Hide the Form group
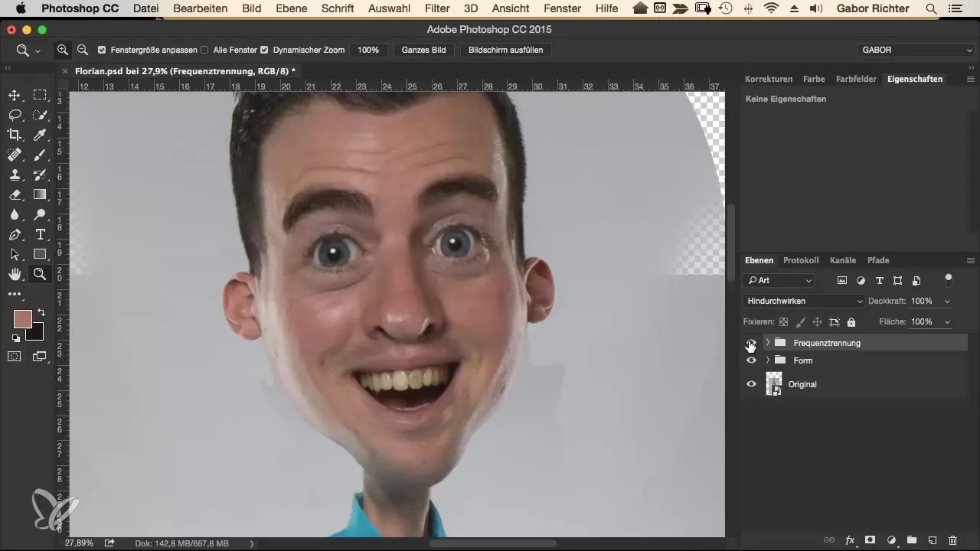Viewport: 980px width, 551px height. pyautogui.click(x=751, y=360)
